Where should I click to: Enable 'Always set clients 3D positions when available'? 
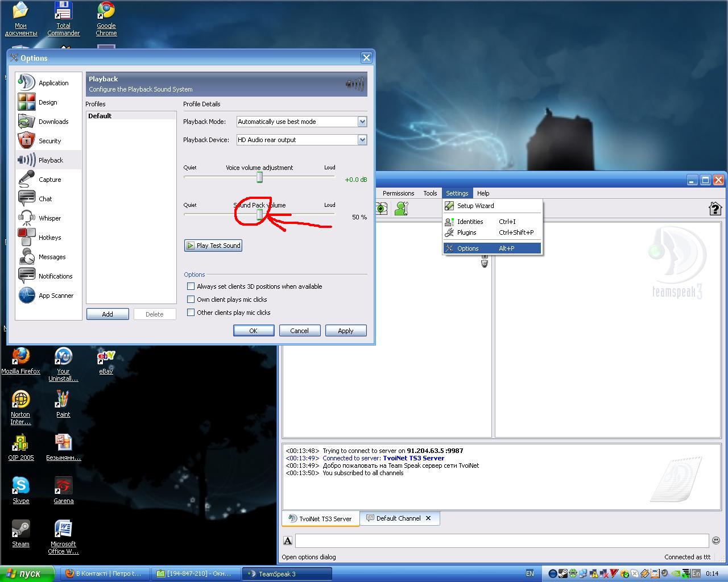(x=191, y=286)
